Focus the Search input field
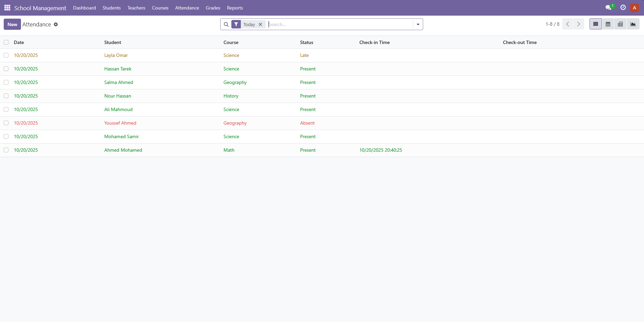The height and width of the screenshot is (322, 644). click(x=340, y=24)
